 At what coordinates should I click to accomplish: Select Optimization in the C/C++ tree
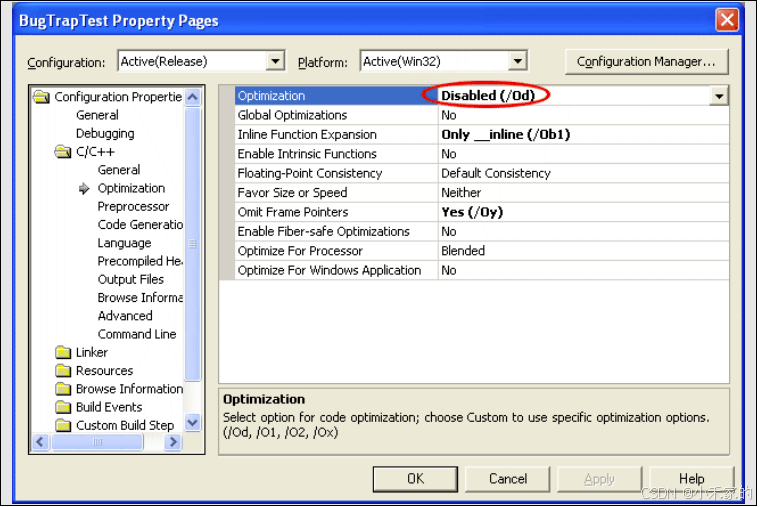tap(131, 188)
